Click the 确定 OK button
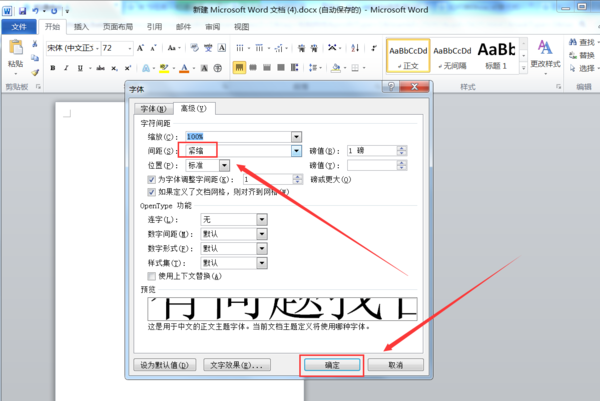Image resolution: width=600 pixels, height=401 pixels. tap(332, 365)
